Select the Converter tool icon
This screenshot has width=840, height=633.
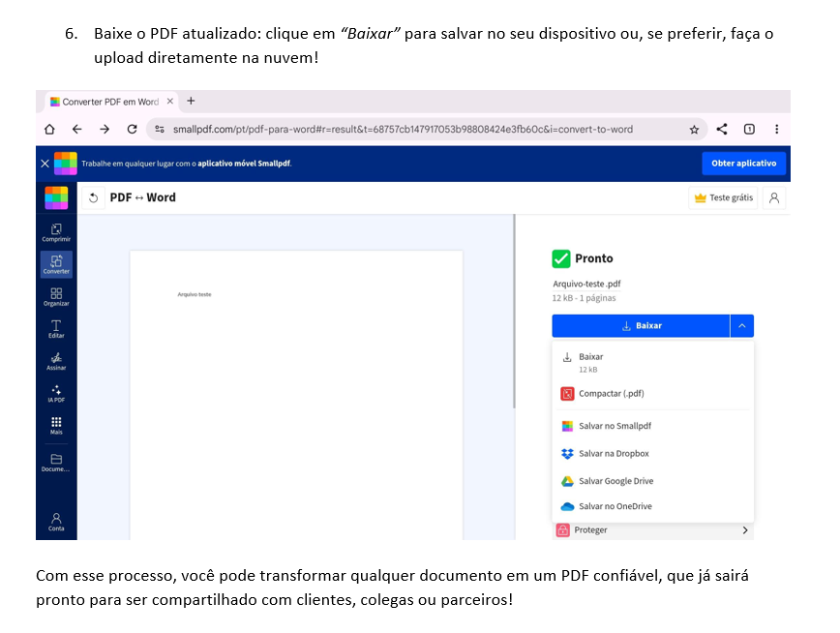(x=56, y=263)
